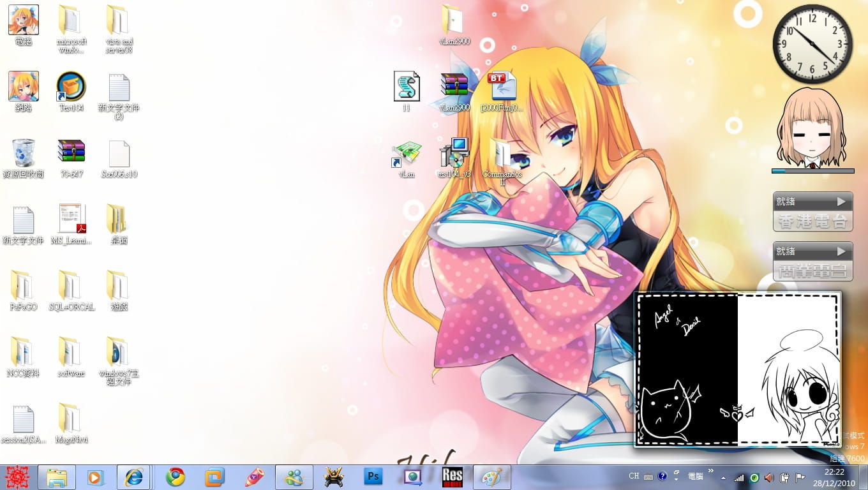This screenshot has width=868, height=490.
Task: Play the 香港電台 radio gadget
Action: (841, 202)
